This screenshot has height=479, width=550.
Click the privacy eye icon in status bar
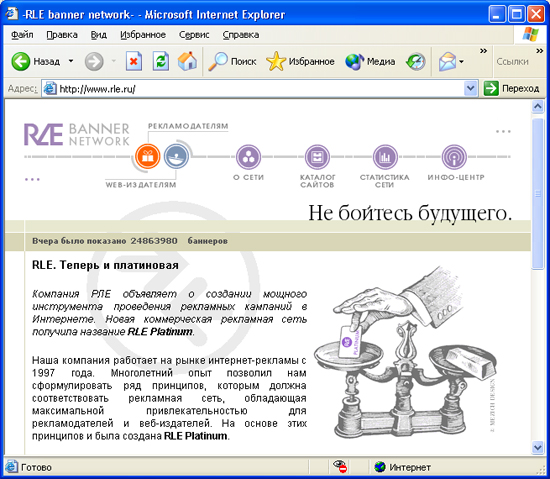(340, 467)
